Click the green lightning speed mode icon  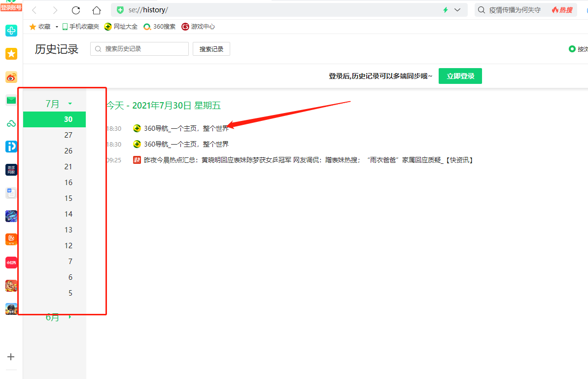446,10
